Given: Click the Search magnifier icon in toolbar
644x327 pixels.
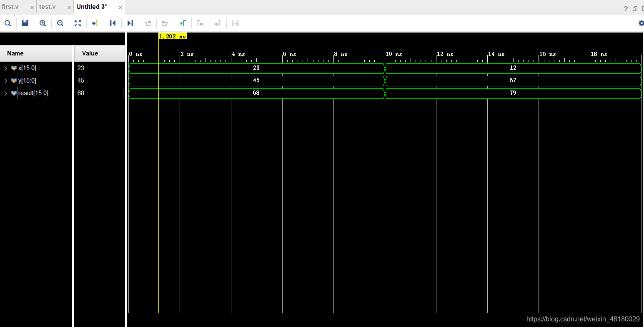Looking at the screenshot, I should [x=8, y=23].
